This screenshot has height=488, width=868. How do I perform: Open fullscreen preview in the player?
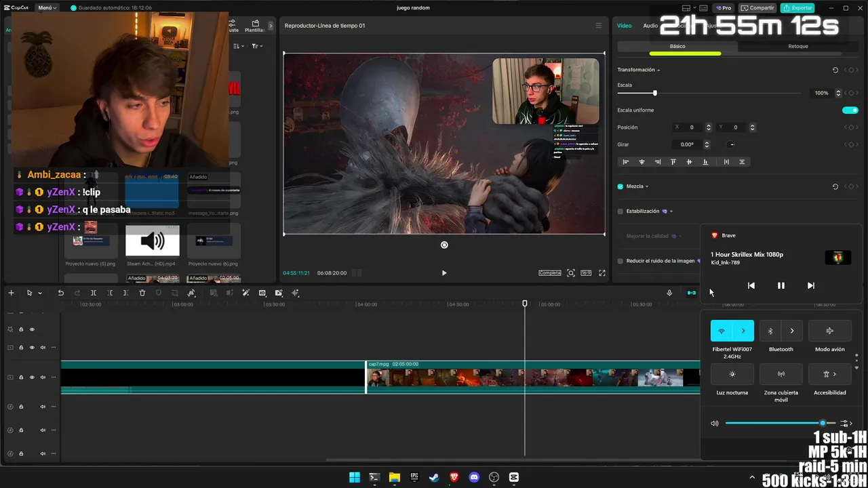click(602, 273)
